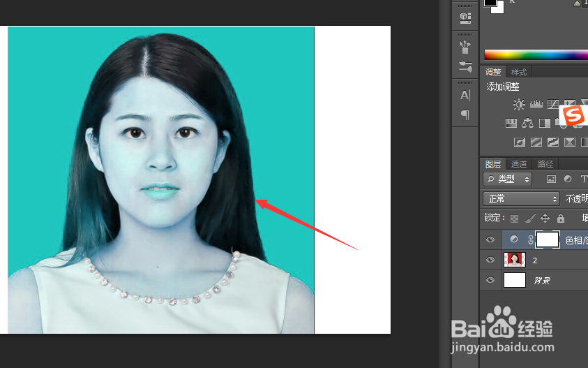Switch to the 调整 tab
Image resolution: width=588 pixels, height=368 pixels.
pyautogui.click(x=493, y=72)
